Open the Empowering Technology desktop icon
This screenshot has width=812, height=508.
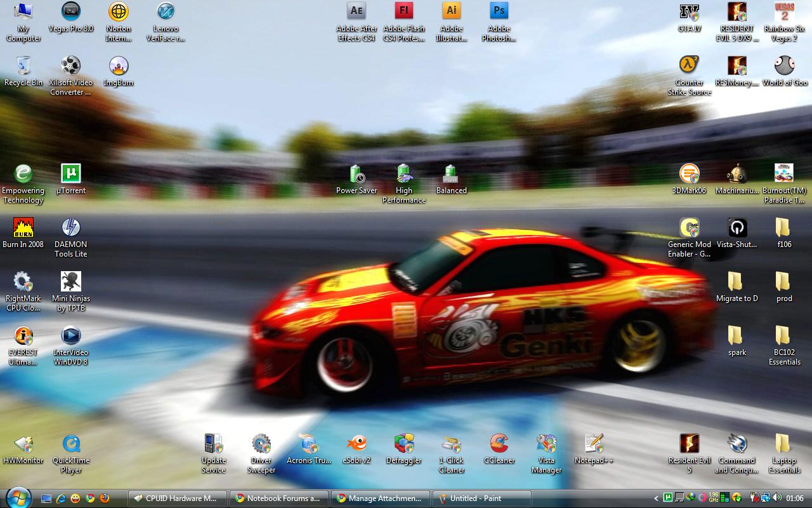pyautogui.click(x=23, y=184)
